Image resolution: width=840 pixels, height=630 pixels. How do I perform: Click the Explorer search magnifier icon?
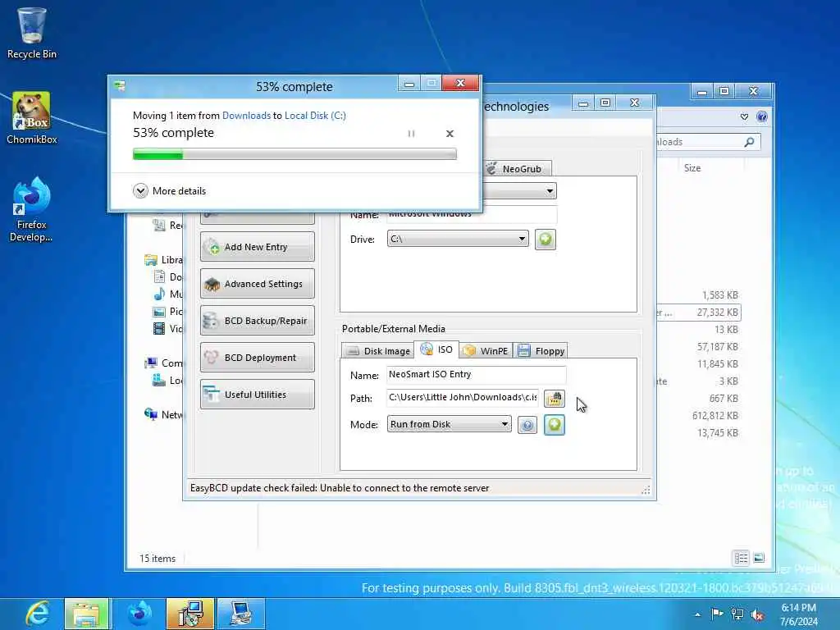(750, 142)
